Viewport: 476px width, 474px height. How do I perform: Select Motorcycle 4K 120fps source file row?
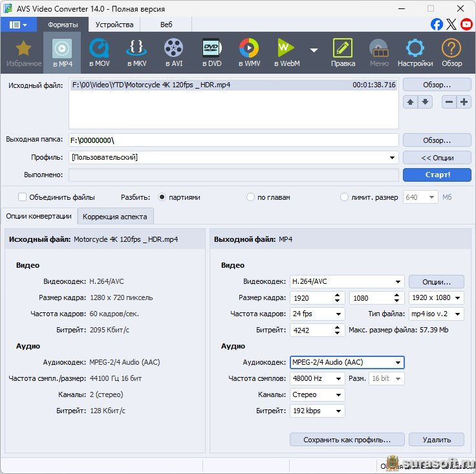(233, 85)
